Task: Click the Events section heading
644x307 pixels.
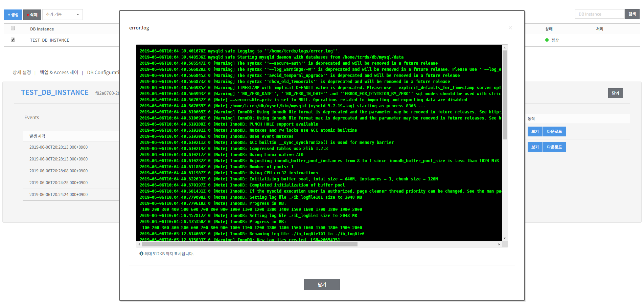Action: (32, 117)
